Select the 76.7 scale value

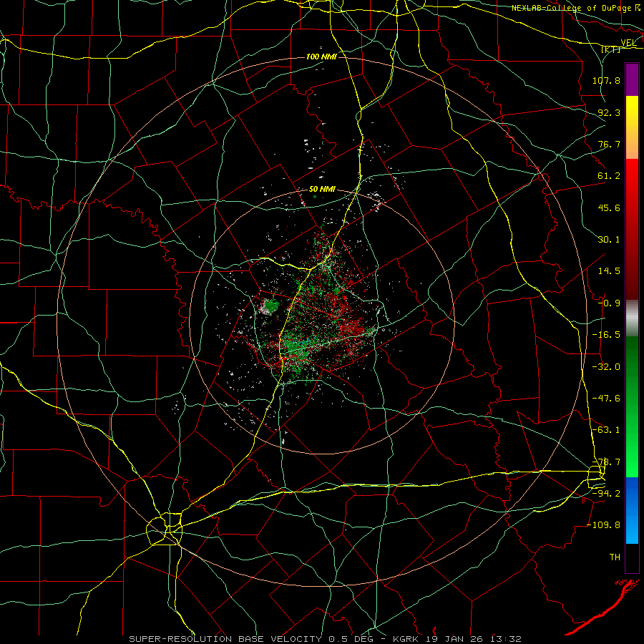pyautogui.click(x=609, y=144)
